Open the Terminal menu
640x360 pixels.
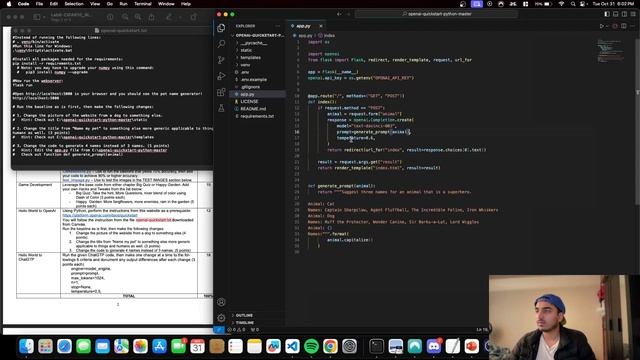(x=142, y=4)
